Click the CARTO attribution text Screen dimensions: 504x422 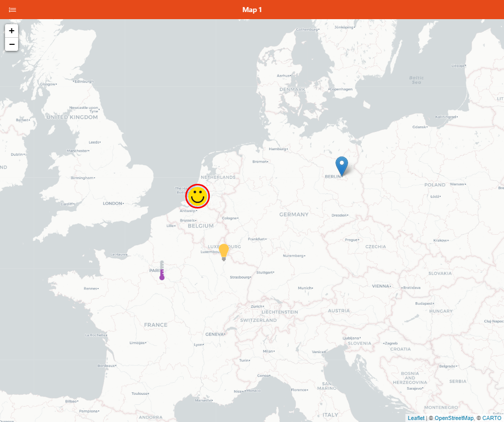tap(490, 417)
